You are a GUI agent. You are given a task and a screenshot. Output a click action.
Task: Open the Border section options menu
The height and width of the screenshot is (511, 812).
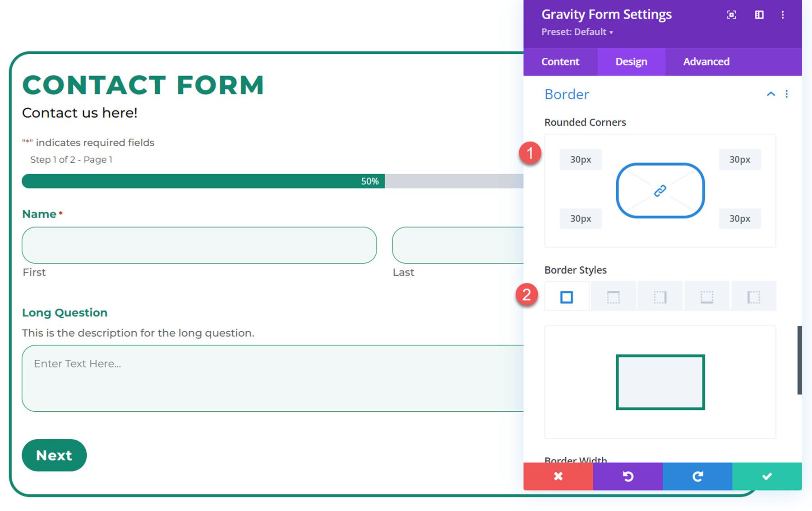[787, 94]
